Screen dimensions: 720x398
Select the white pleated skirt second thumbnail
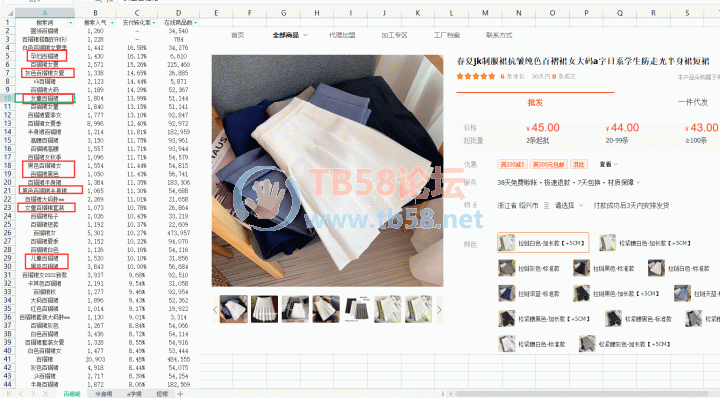(x=264, y=309)
